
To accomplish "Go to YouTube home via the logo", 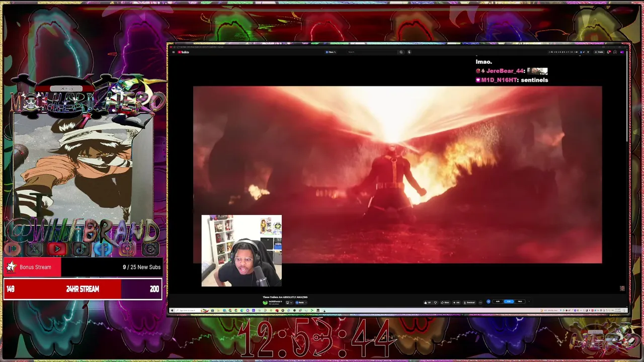I will (x=183, y=52).
